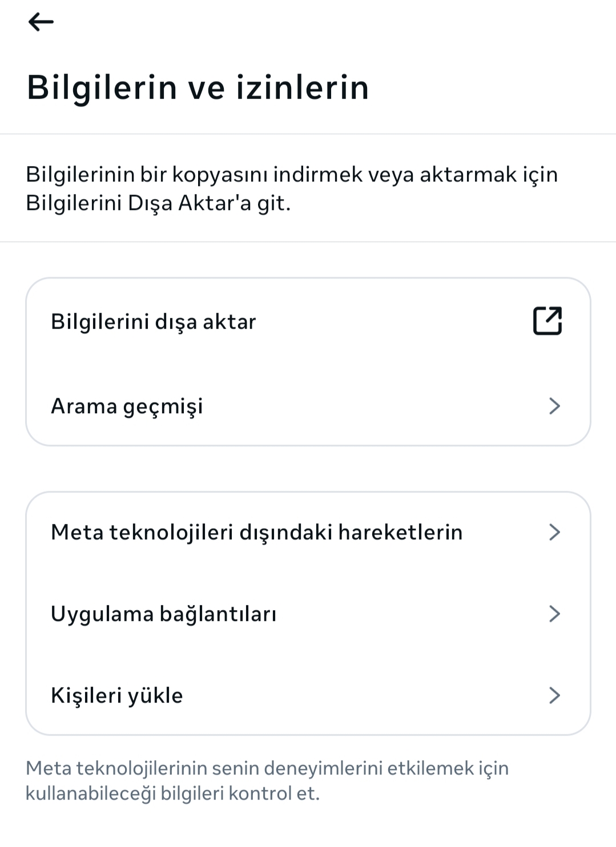Expand chevron for Meta teknolojileri dışındaki hareketlerin
Screen dimensions: 616x847
click(554, 532)
